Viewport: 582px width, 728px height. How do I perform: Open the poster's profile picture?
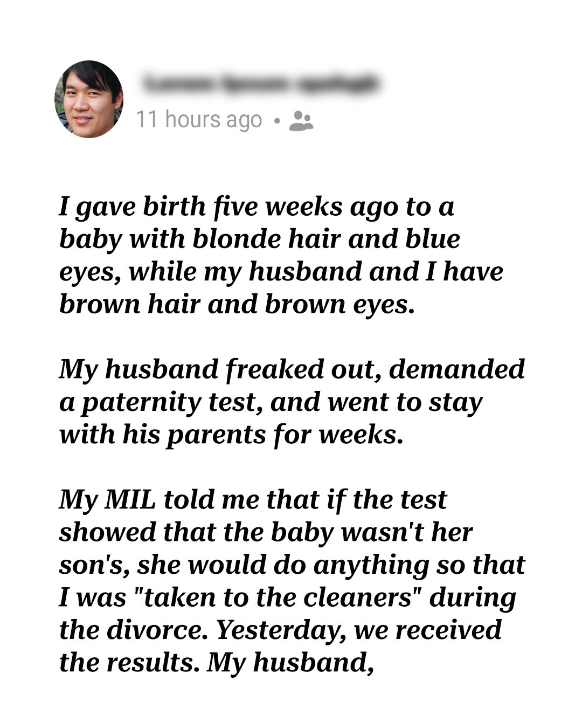pos(89,99)
